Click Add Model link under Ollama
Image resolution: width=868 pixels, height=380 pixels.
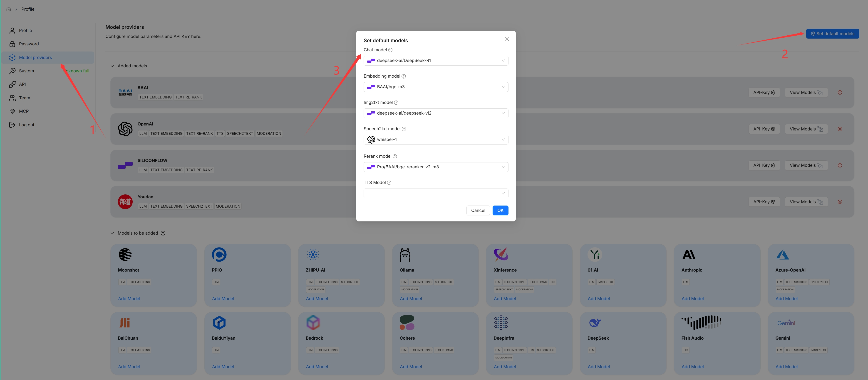pyautogui.click(x=411, y=299)
